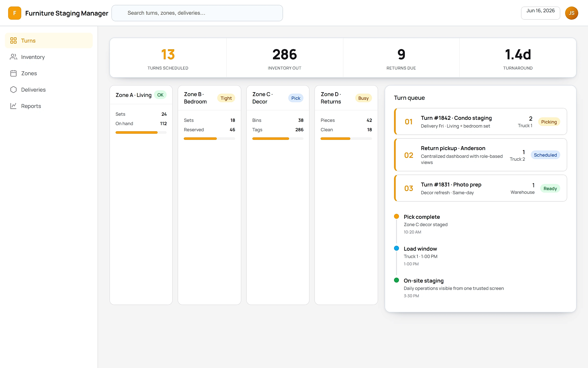Click the Truck 2 label

click(x=517, y=159)
